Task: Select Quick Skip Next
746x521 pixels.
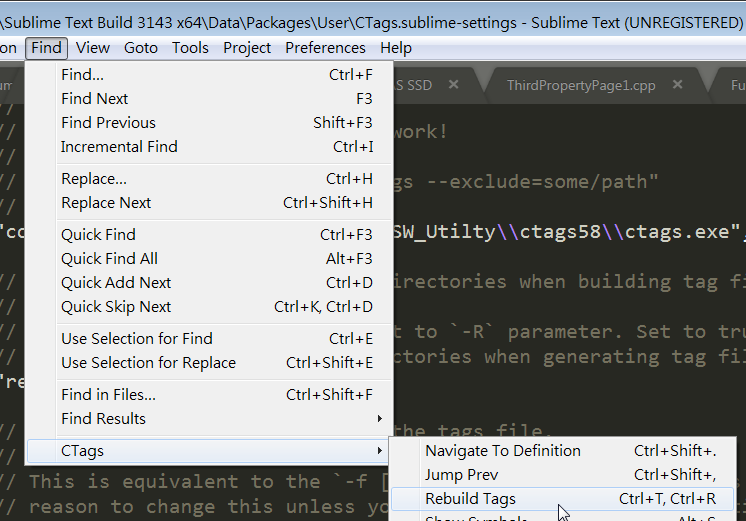Action: (x=209, y=307)
